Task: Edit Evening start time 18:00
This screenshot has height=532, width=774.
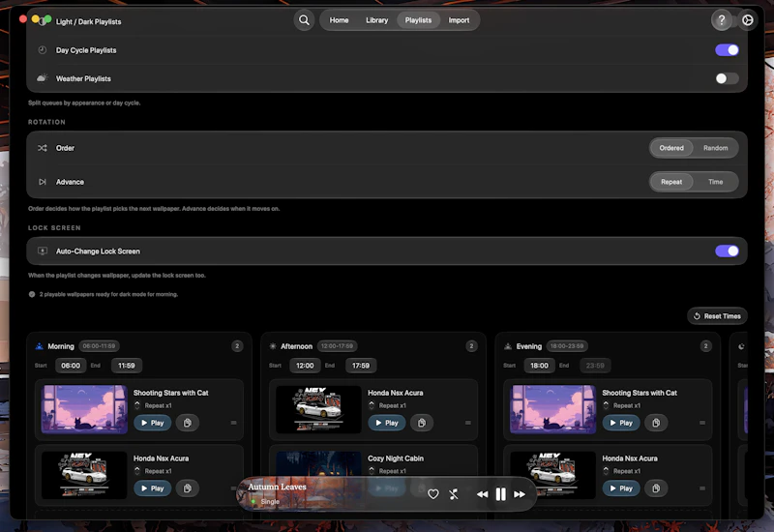Action: coord(539,366)
